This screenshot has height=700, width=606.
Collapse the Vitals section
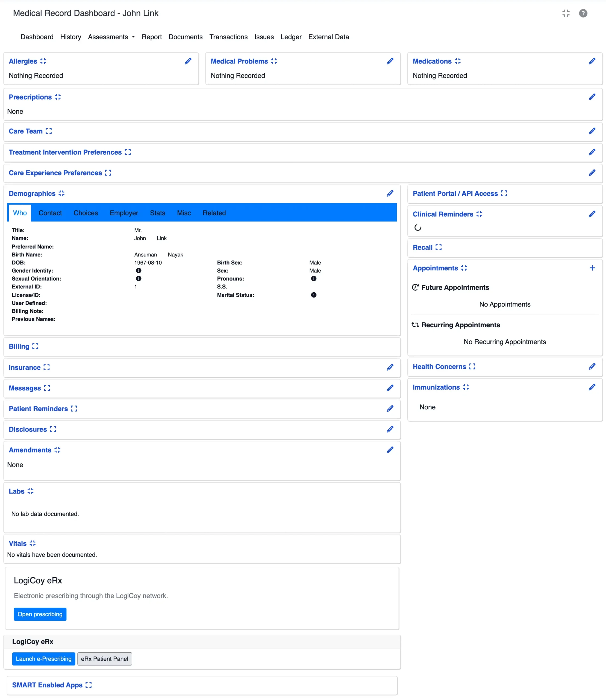pos(33,544)
